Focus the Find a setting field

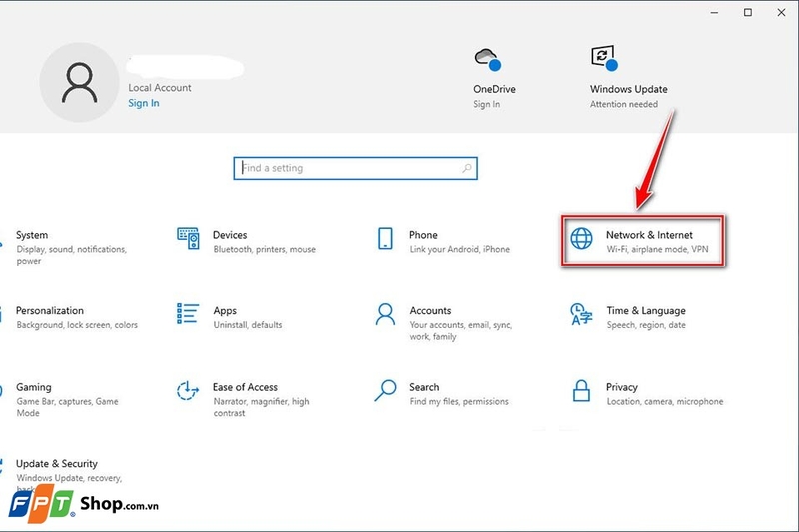pyautogui.click(x=356, y=168)
